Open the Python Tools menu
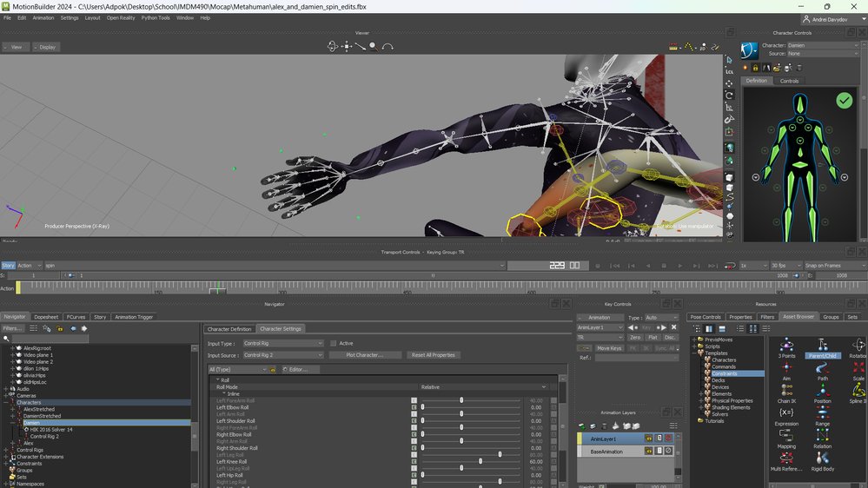Screen dimensions: 868x488 click(156, 17)
